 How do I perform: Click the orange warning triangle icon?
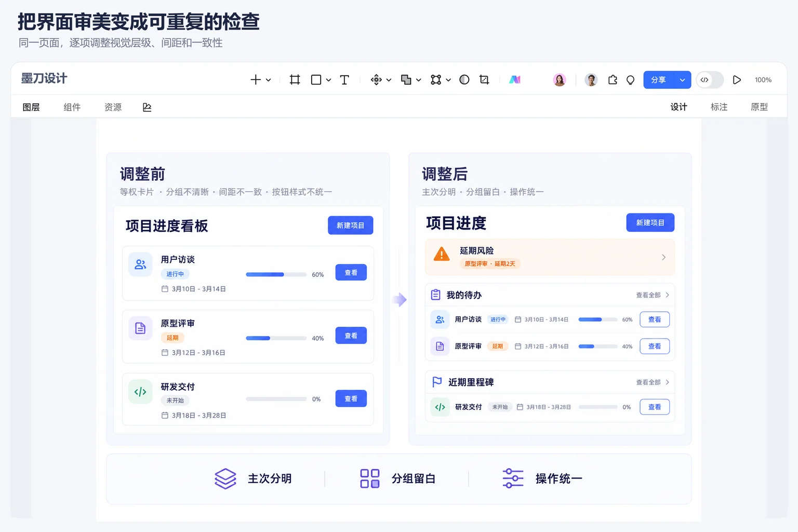click(x=442, y=254)
